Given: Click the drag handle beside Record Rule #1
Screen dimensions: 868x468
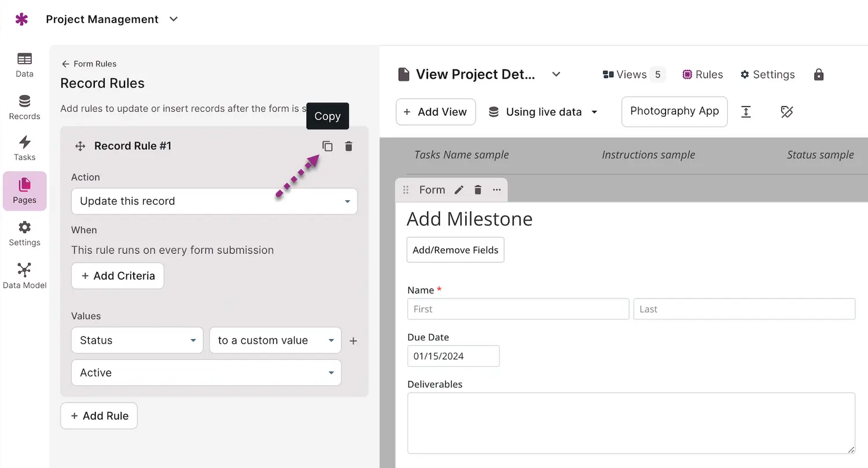Looking at the screenshot, I should click(x=80, y=146).
